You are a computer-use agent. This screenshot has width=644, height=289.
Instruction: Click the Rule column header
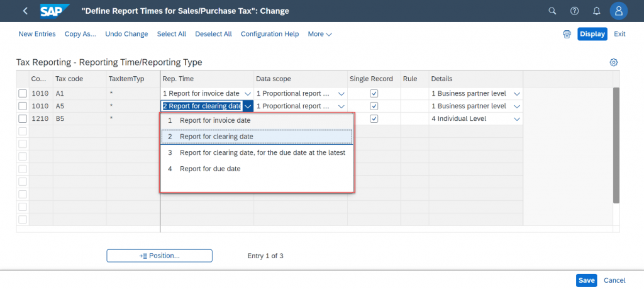coord(414,79)
